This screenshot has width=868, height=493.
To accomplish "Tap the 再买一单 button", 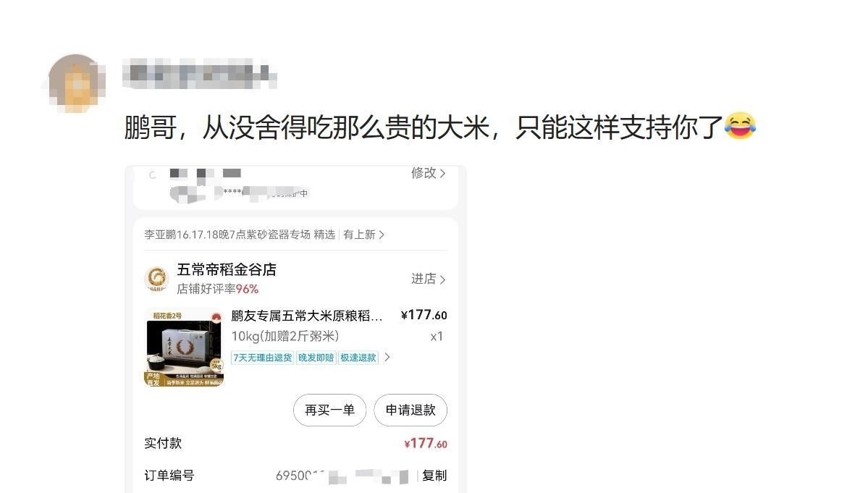I will (x=329, y=410).
